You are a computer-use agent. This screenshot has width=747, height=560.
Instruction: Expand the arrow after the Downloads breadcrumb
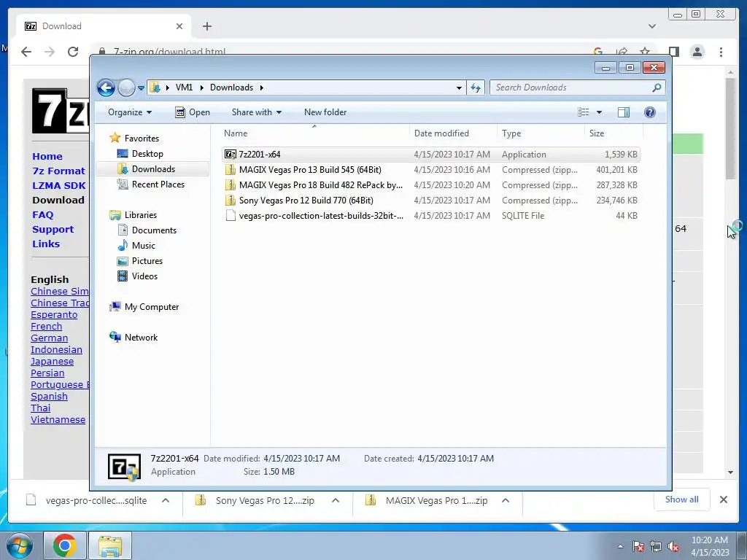[262, 87]
